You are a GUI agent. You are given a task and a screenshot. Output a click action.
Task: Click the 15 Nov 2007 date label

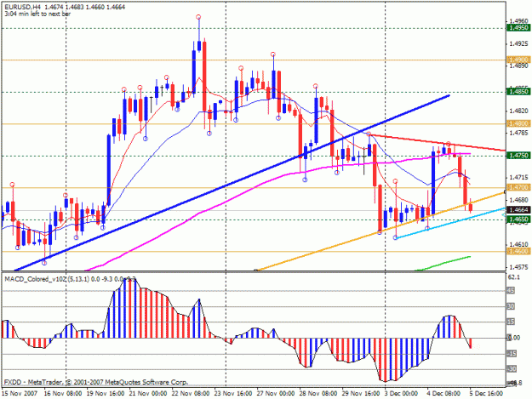(x=19, y=393)
